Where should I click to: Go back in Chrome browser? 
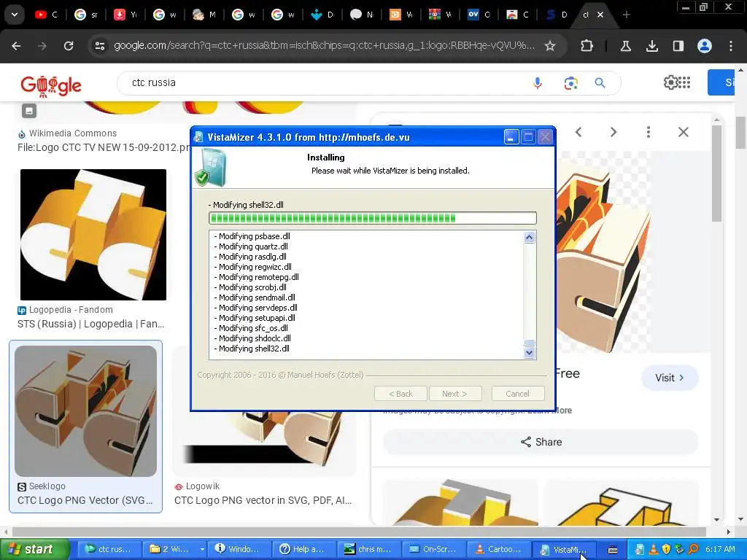click(x=16, y=46)
